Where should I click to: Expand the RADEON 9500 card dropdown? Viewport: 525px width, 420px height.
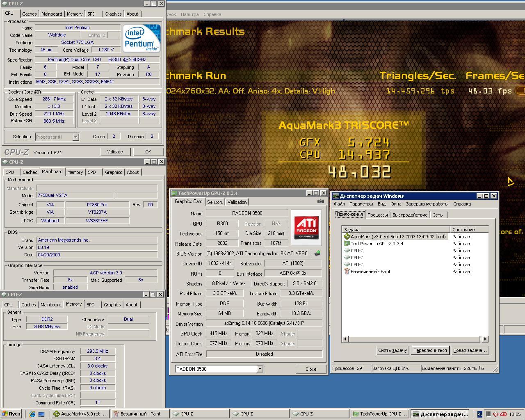[x=260, y=369]
